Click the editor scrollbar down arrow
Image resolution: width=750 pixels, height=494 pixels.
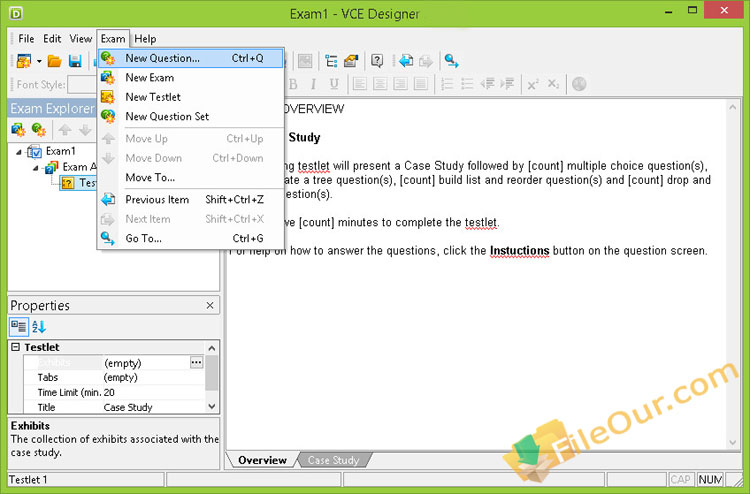[733, 442]
